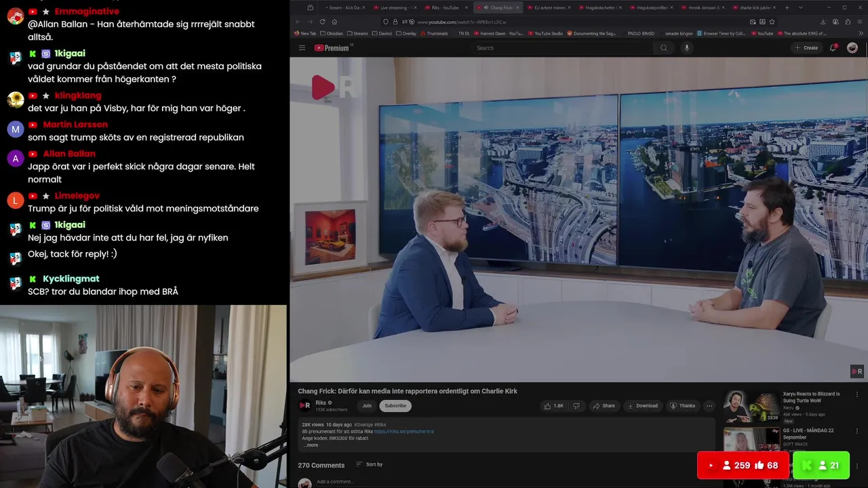This screenshot has height=488, width=868.
Task: Go to YouTube Premium home logo
Action: tap(333, 48)
